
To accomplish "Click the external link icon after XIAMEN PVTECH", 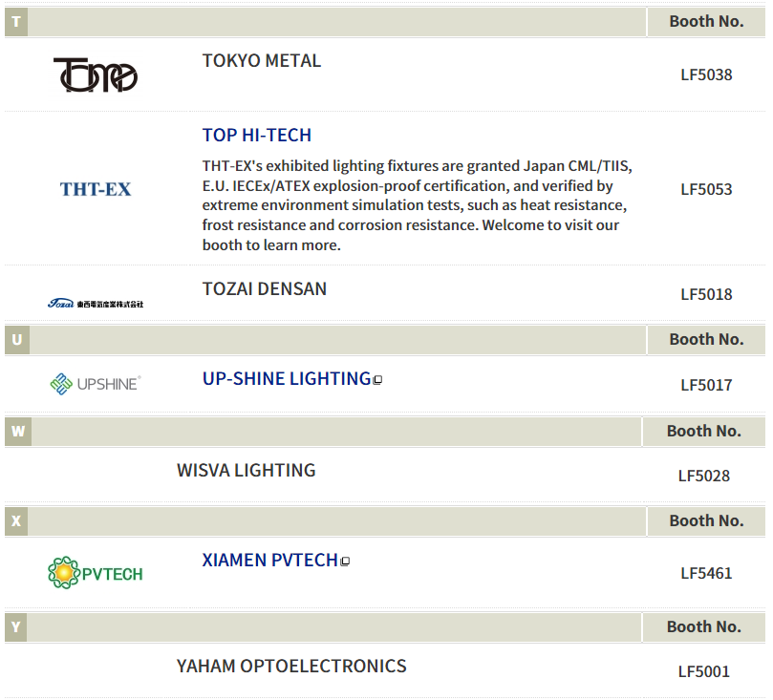I will tap(345, 562).
